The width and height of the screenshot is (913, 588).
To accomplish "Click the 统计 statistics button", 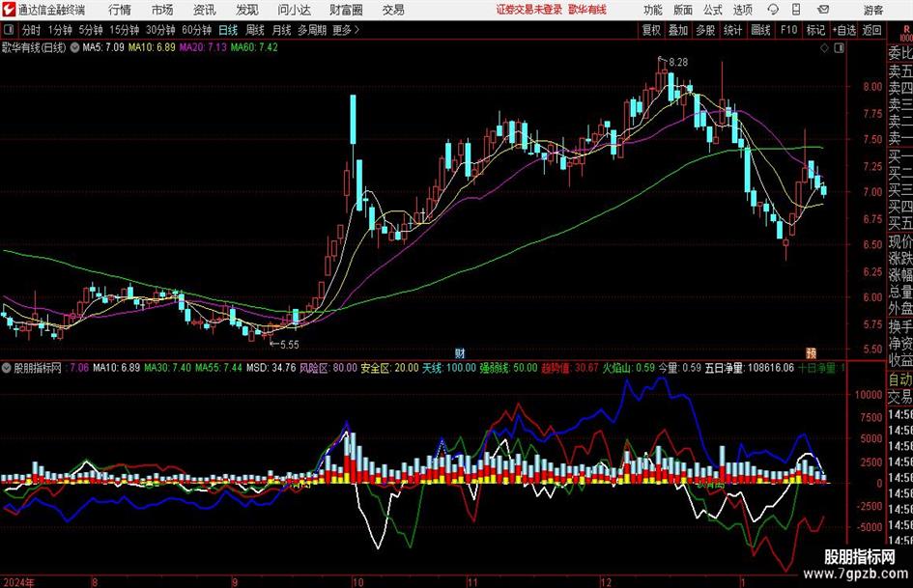I will coord(732,30).
